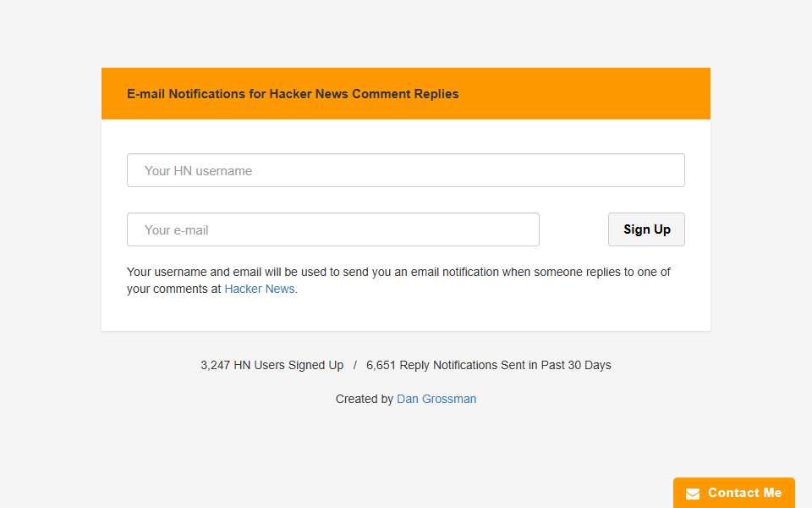Screen dimensions: 812x508
Task: Click the envelope icon on Contact Me
Action: tap(693, 494)
